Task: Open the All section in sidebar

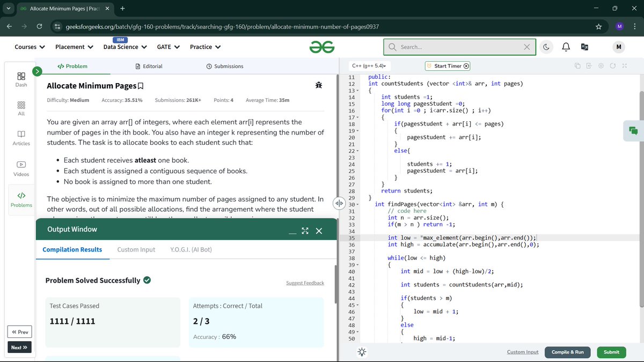Action: pyautogui.click(x=21, y=108)
